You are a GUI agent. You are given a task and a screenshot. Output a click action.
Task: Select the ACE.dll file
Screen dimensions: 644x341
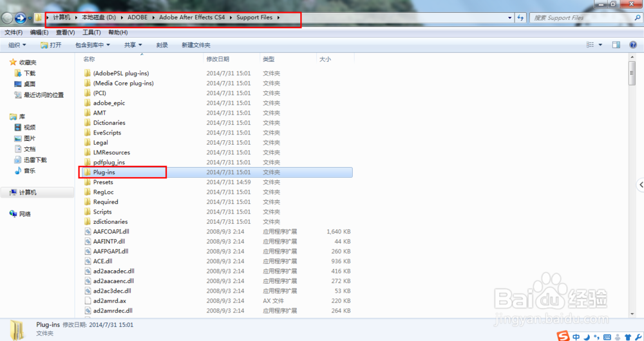[x=102, y=261]
